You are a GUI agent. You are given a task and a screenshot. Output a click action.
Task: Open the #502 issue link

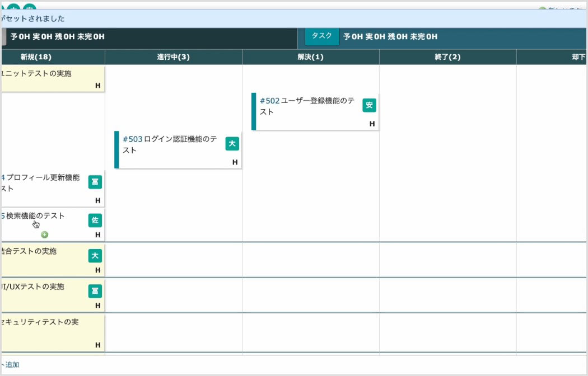pos(269,101)
